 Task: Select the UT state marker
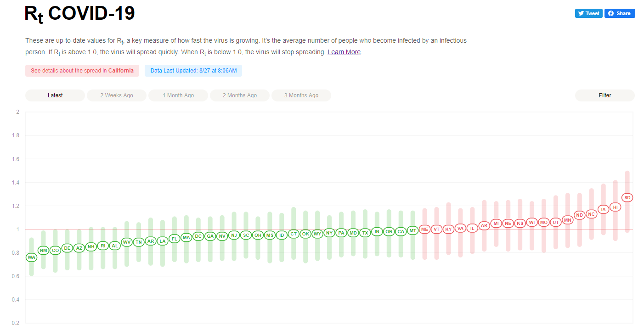point(556,222)
